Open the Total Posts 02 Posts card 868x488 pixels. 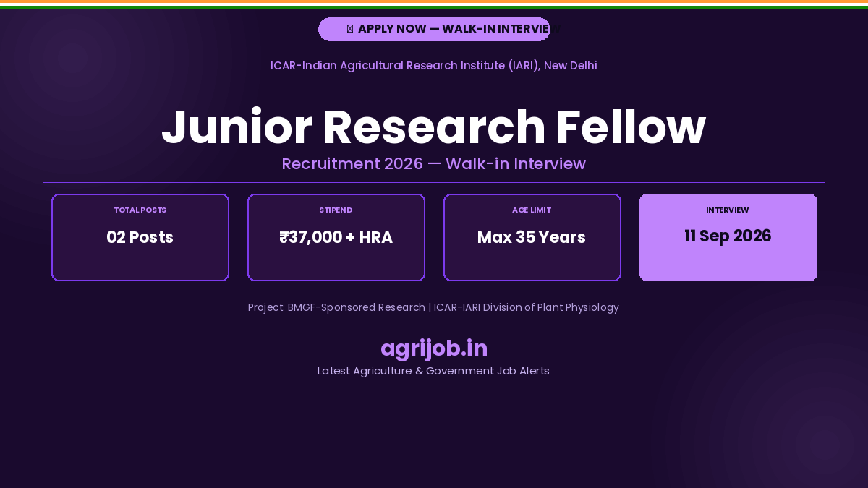[x=140, y=237]
